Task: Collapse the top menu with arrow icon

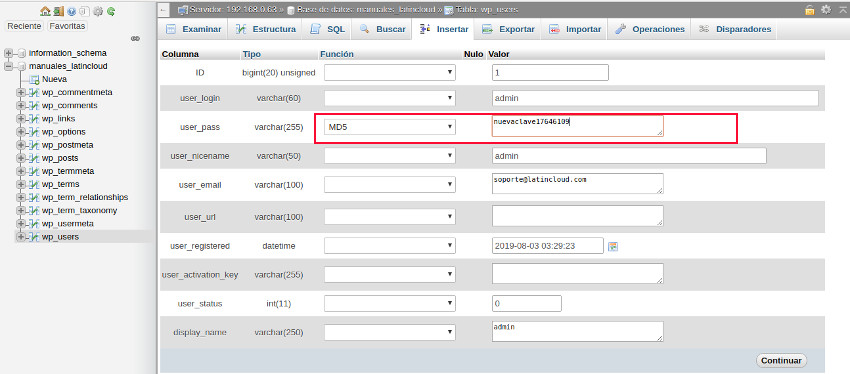Action: pyautogui.click(x=842, y=10)
